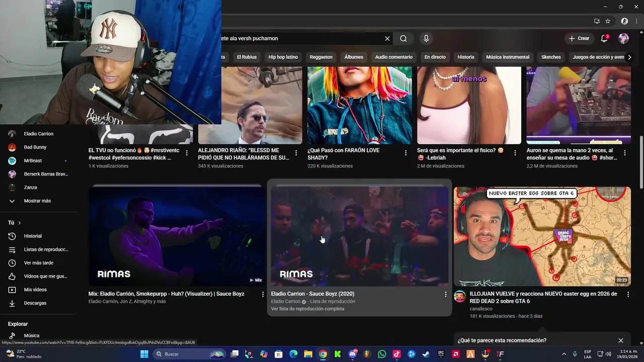The width and height of the screenshot is (644, 362).
Task: Open options for Auron se quema video
Action: [625, 153]
